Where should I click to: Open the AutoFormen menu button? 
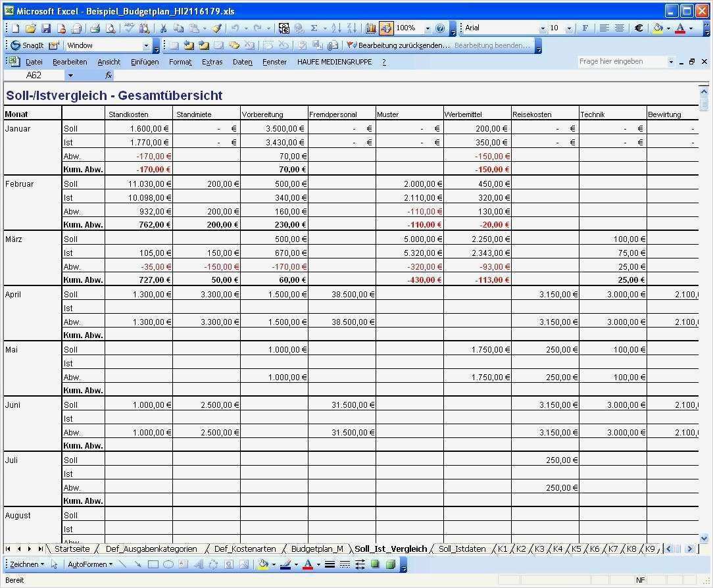[89, 564]
